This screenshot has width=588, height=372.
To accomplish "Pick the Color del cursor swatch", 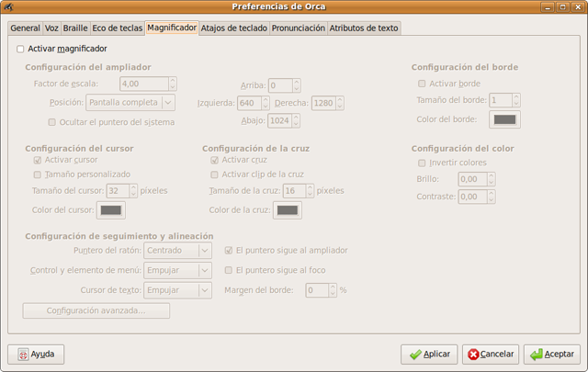I will [111, 211].
